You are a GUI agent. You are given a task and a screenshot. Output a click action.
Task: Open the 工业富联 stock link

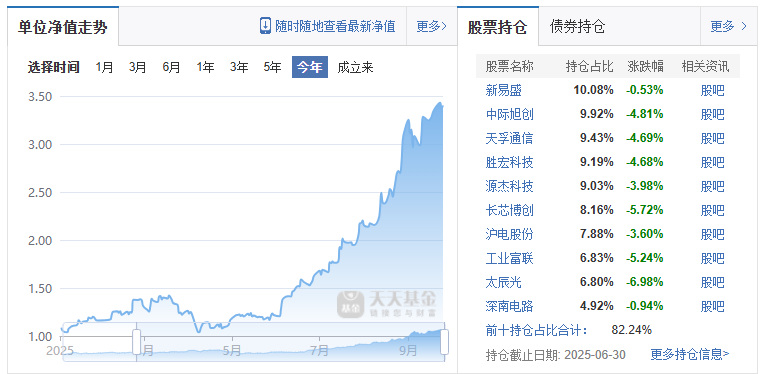[509, 258]
